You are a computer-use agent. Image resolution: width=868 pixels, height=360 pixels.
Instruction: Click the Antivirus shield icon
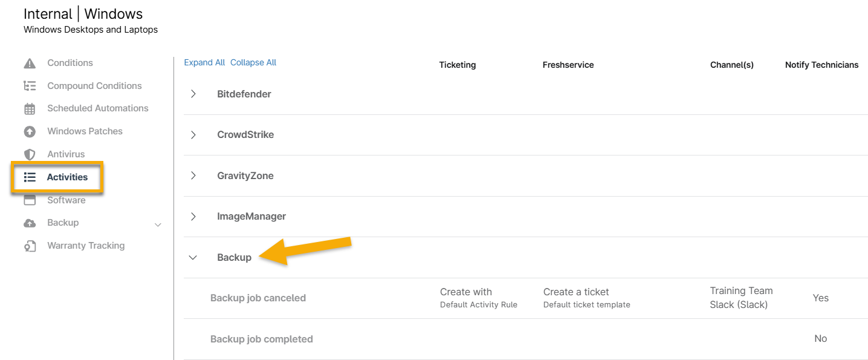30,154
